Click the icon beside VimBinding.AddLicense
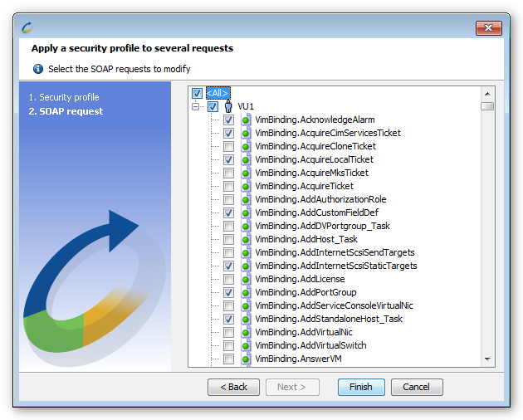The width and height of the screenshot is (523, 420). (x=246, y=279)
